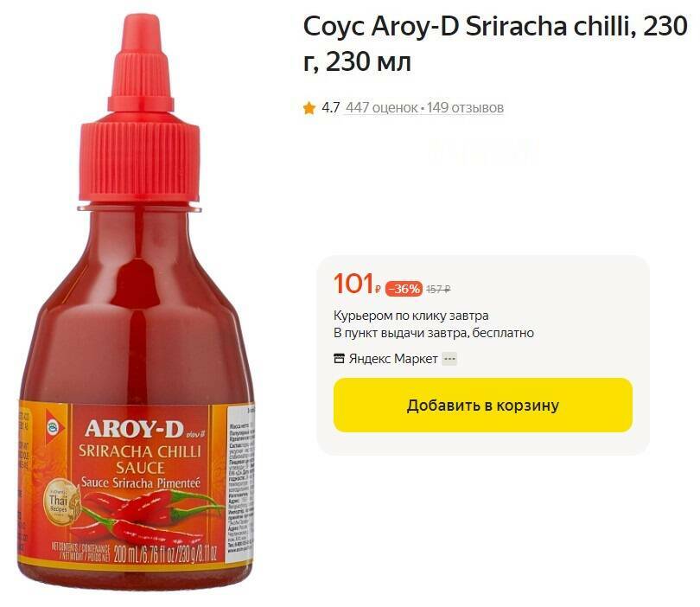
Task: Click the 101 ₽ current price
Action: coord(357,284)
